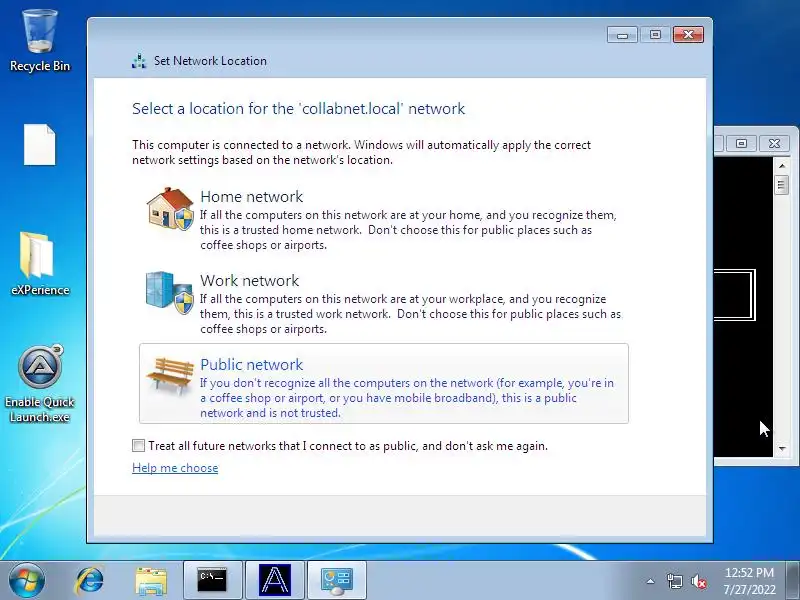
Task: Open the Help me choose link
Action: (x=175, y=468)
